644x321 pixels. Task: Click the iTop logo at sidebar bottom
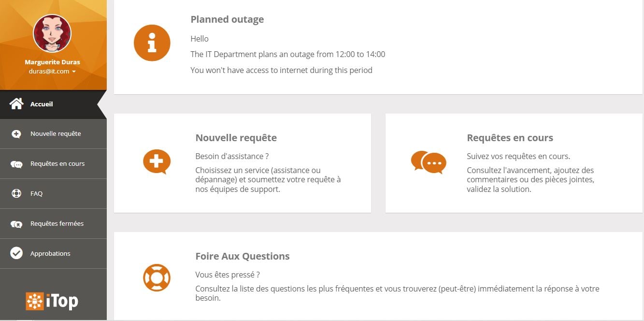coord(52,301)
